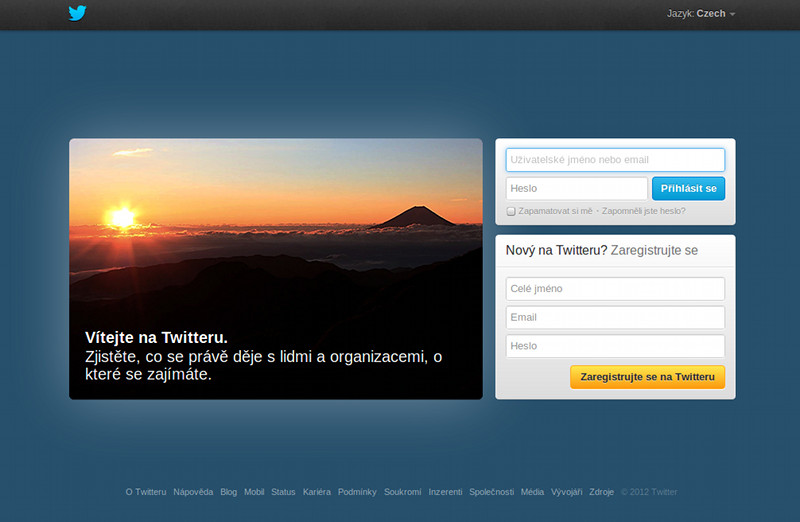Focus the Uživatelské jméno nebo email field
Image resolution: width=800 pixels, height=522 pixels.
[615, 160]
